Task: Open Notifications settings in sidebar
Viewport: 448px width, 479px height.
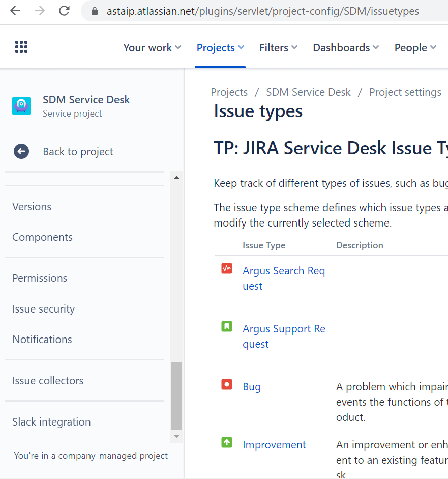Action: [42, 340]
